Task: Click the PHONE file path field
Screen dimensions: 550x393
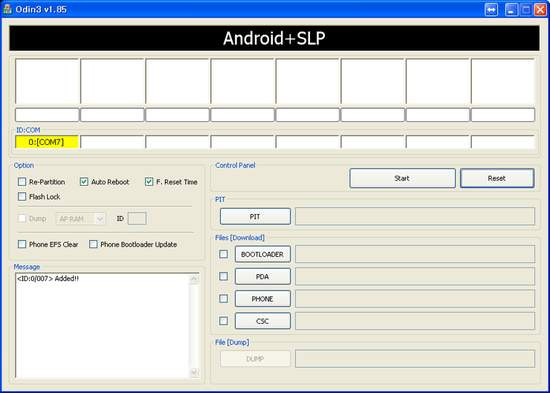Action: [415, 299]
